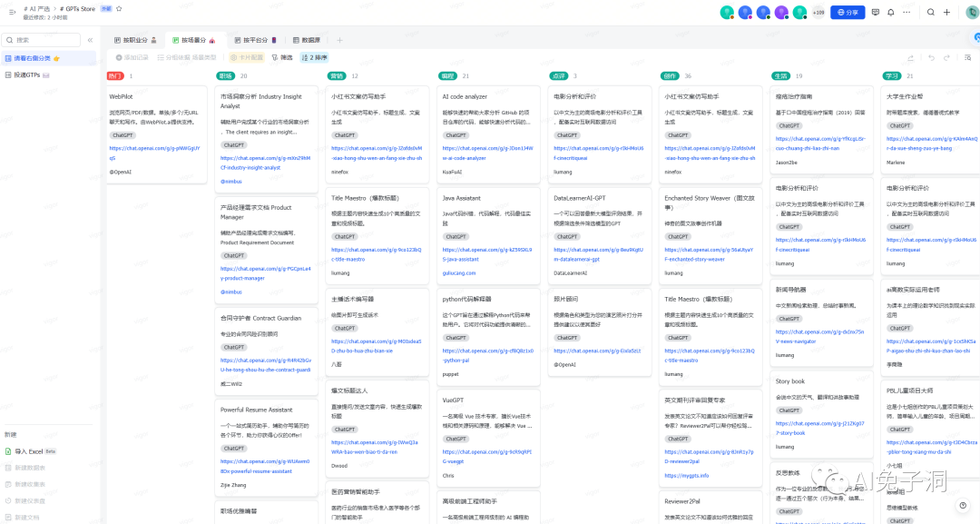980x524 pixels.
Task: Expand the navigation menu icon at top left
Action: (12, 12)
